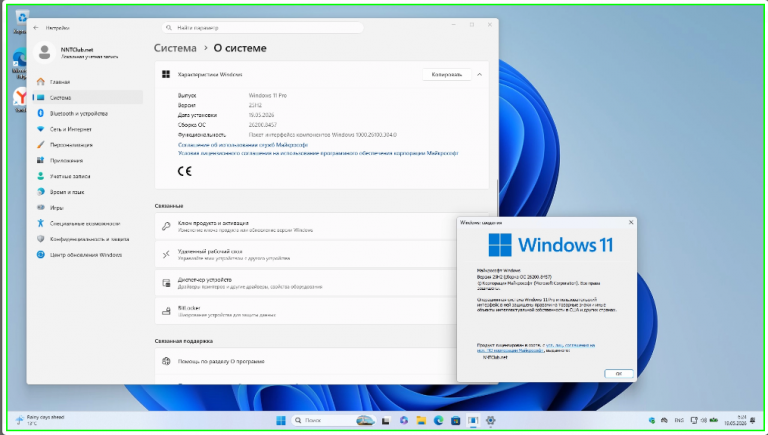Open the network tray icon
The height and width of the screenshot is (435, 768).
[694, 420]
